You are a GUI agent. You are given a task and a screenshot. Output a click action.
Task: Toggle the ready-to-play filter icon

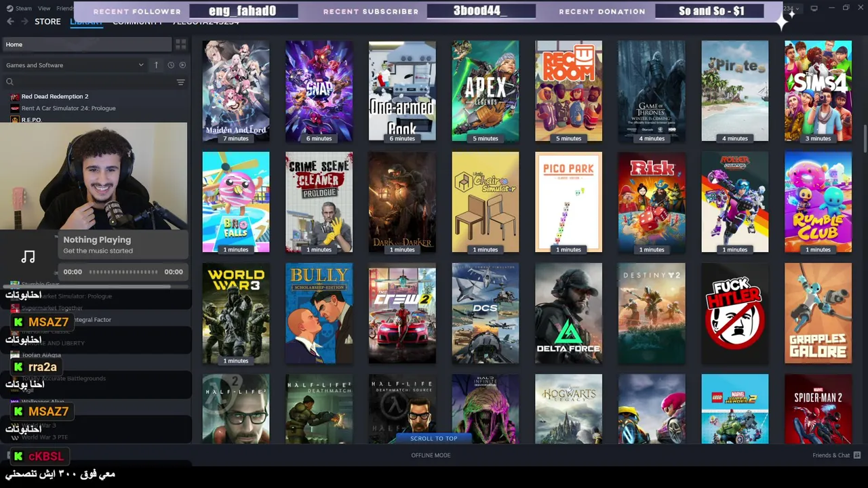(x=182, y=65)
